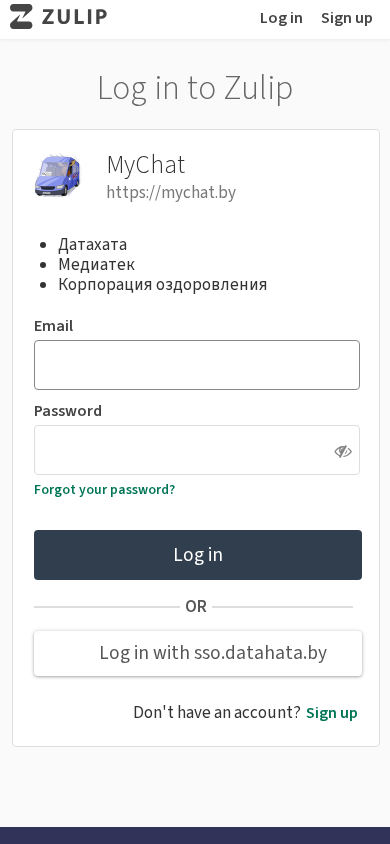Click the Log in to Zulip heading

coord(195,88)
